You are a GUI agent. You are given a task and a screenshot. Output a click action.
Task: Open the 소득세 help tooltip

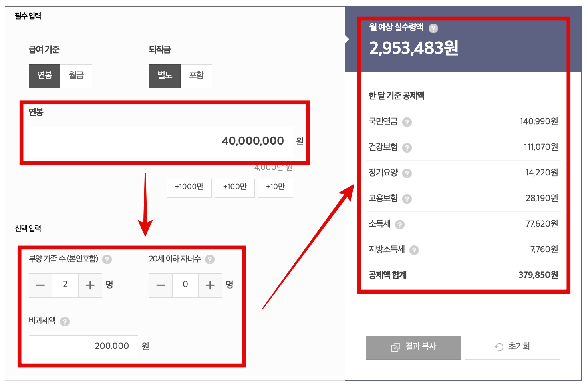pyautogui.click(x=399, y=224)
